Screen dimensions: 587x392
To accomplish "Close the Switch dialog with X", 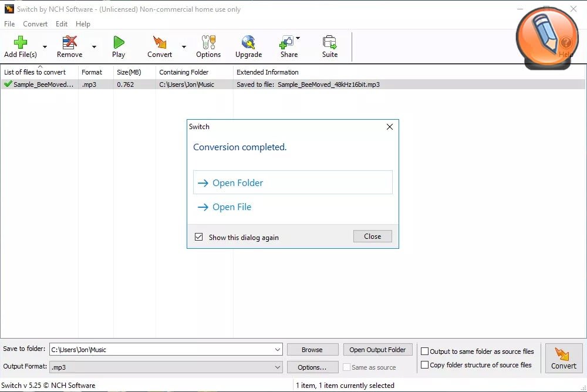I will click(390, 127).
